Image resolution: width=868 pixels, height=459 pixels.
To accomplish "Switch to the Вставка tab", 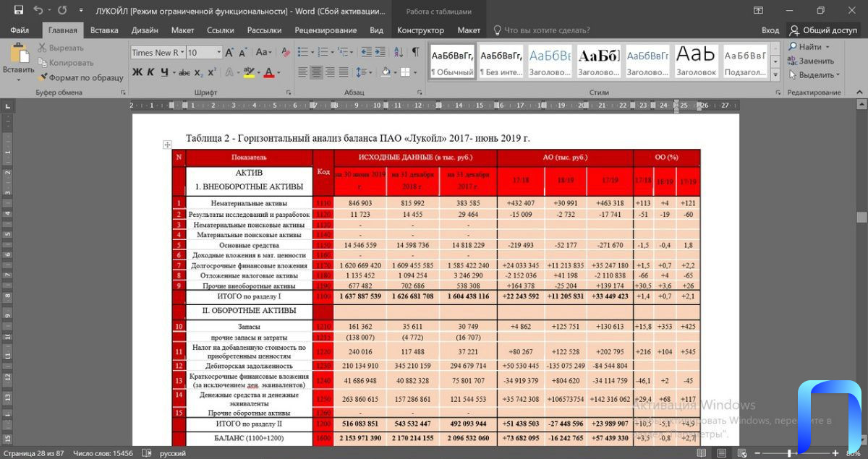I will [x=104, y=30].
